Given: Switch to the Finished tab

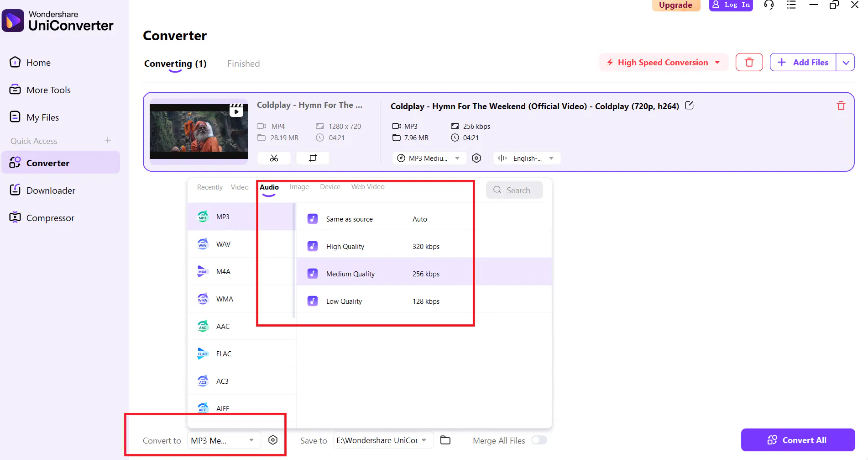Looking at the screenshot, I should 244,63.
